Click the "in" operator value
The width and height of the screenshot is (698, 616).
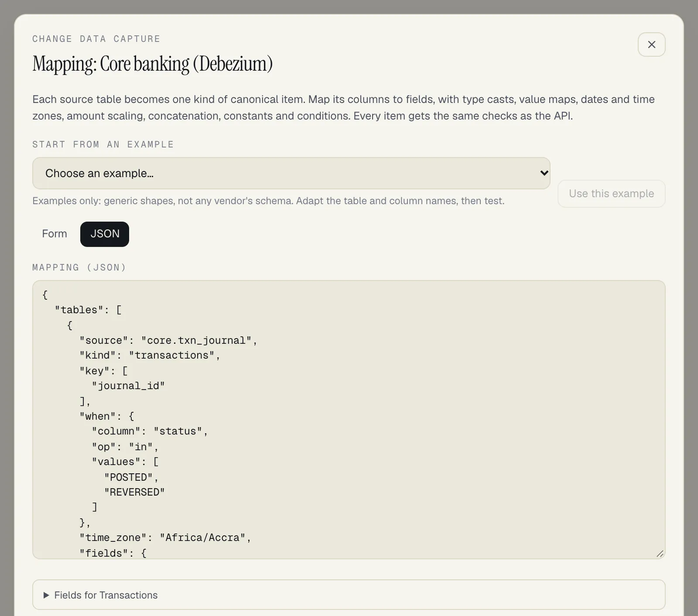(x=141, y=447)
